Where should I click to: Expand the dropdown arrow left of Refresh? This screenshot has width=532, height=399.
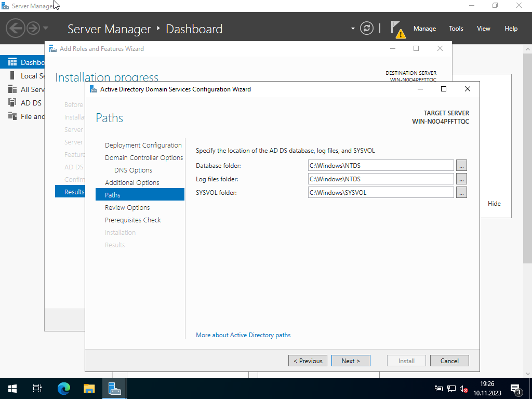pos(353,29)
